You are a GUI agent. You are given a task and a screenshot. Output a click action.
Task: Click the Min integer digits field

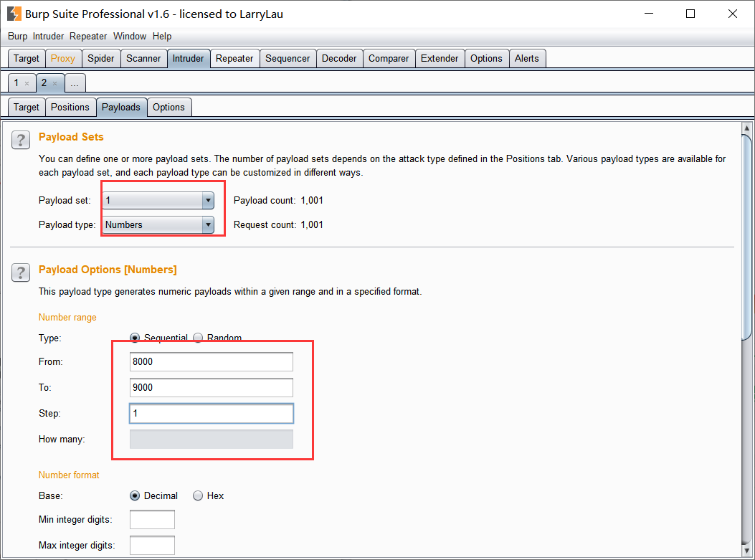tap(152, 520)
